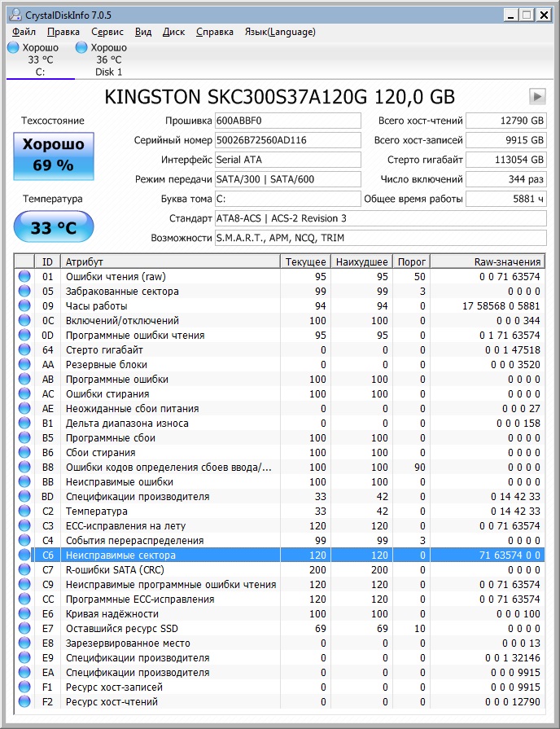Click the power-on count value 344 раз

[x=506, y=179]
